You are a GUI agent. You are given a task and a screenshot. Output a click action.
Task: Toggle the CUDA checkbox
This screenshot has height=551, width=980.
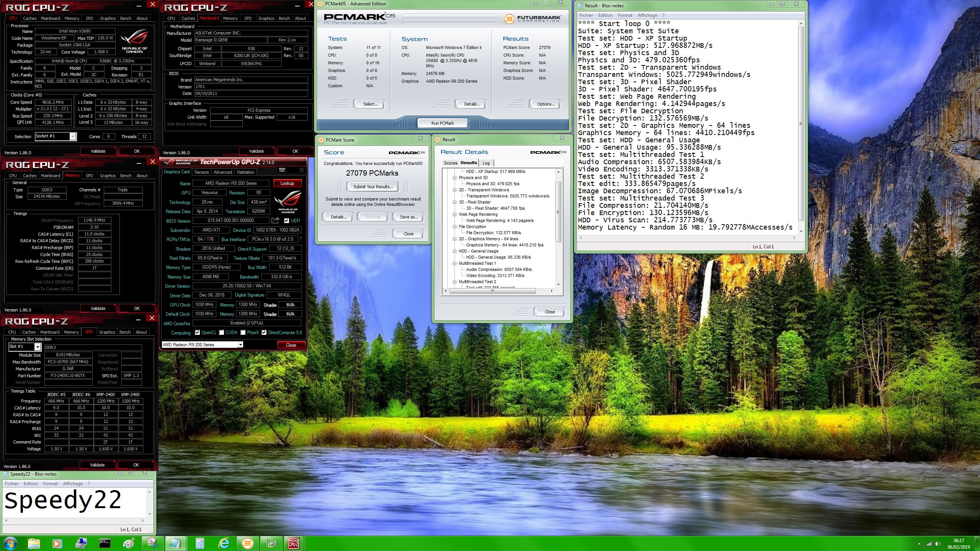coord(222,333)
